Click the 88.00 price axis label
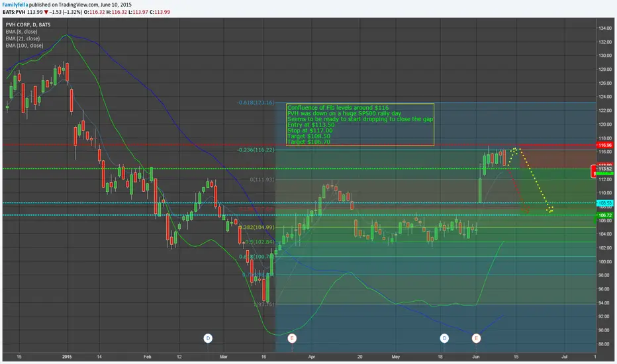 (x=605, y=344)
